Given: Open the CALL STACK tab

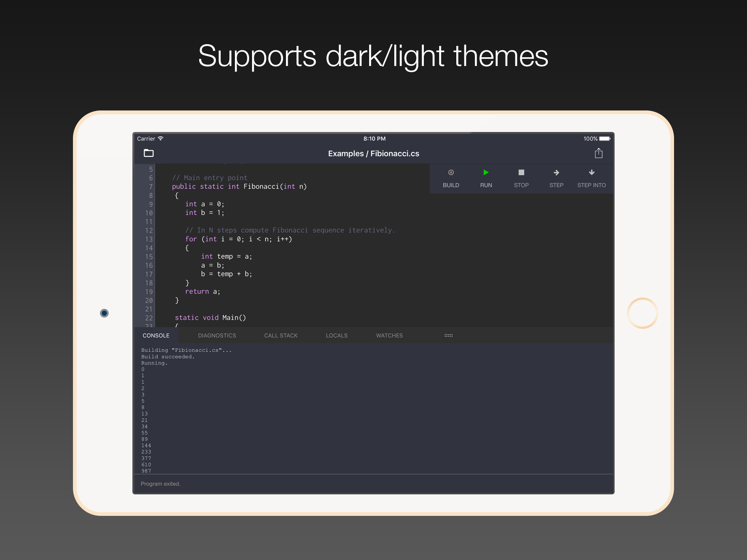Looking at the screenshot, I should click(281, 335).
